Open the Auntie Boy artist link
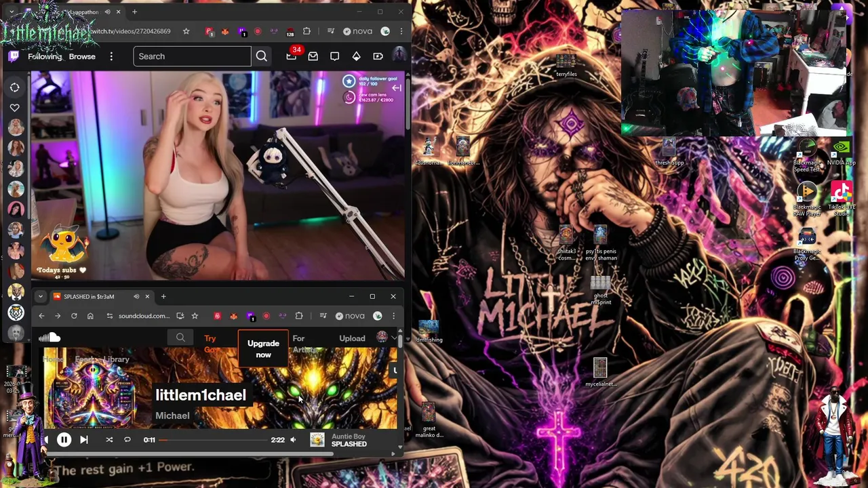 pyautogui.click(x=348, y=436)
